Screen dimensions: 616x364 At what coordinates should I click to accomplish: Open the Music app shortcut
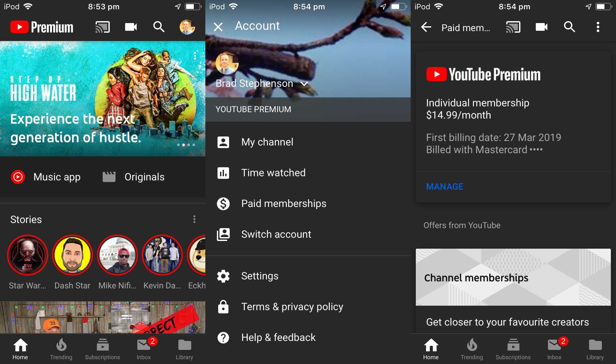point(46,177)
